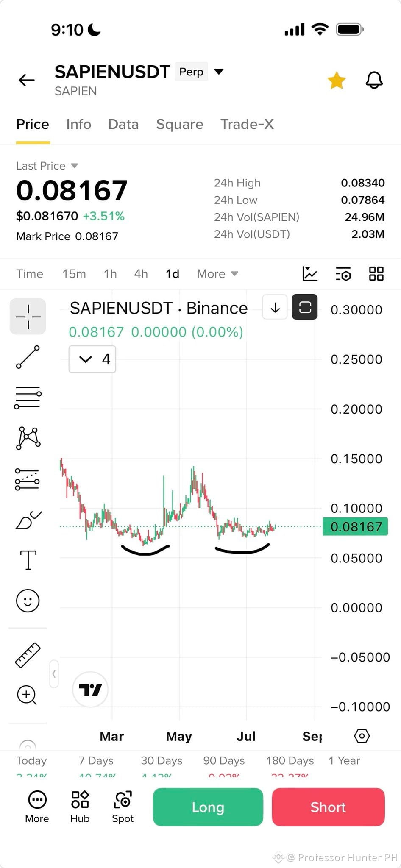
Task: Select the 1h interval
Action: pos(110,274)
